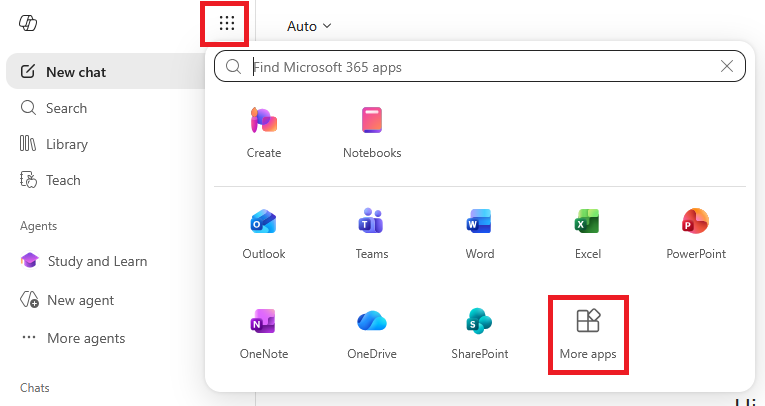
Task: Open Excel from the app list
Action: 588,233
